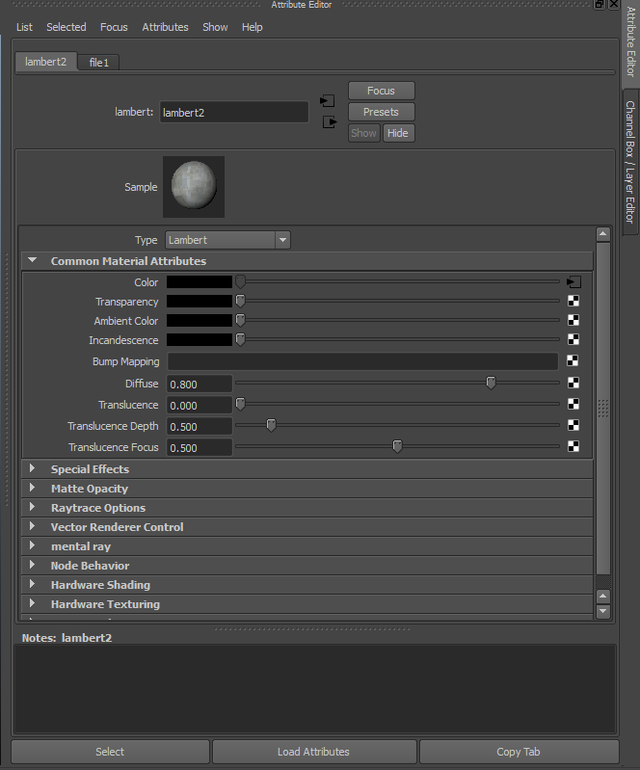Click the Diffuse slider handle
Screen dimensions: 640x770
[x=491, y=383]
